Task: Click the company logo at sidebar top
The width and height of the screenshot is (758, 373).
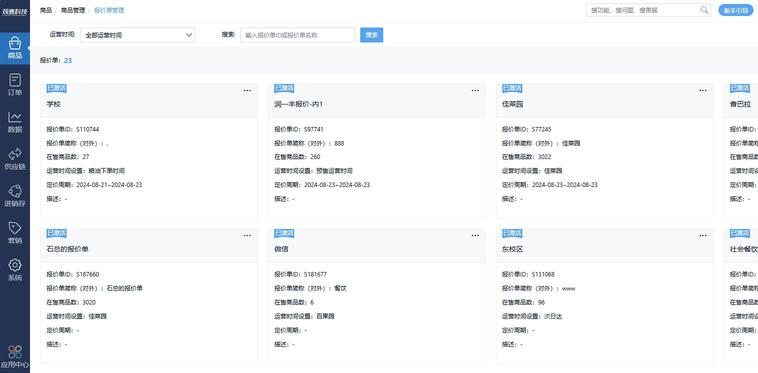Action: coord(15,11)
